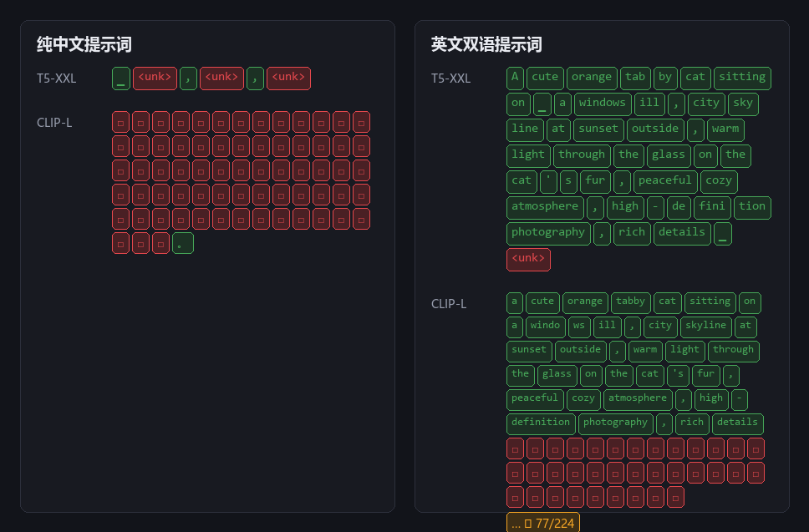Select the 'tab' token in T5-XXL
The width and height of the screenshot is (809, 532).
coord(635,79)
